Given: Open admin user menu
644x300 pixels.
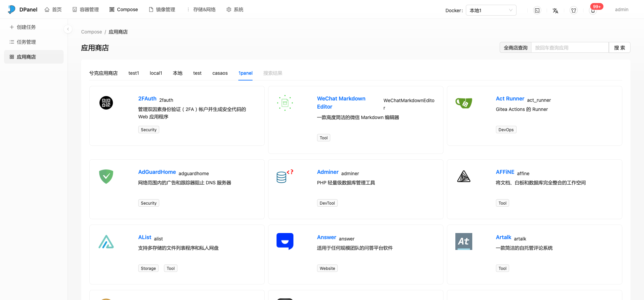Looking at the screenshot, I should point(621,9).
